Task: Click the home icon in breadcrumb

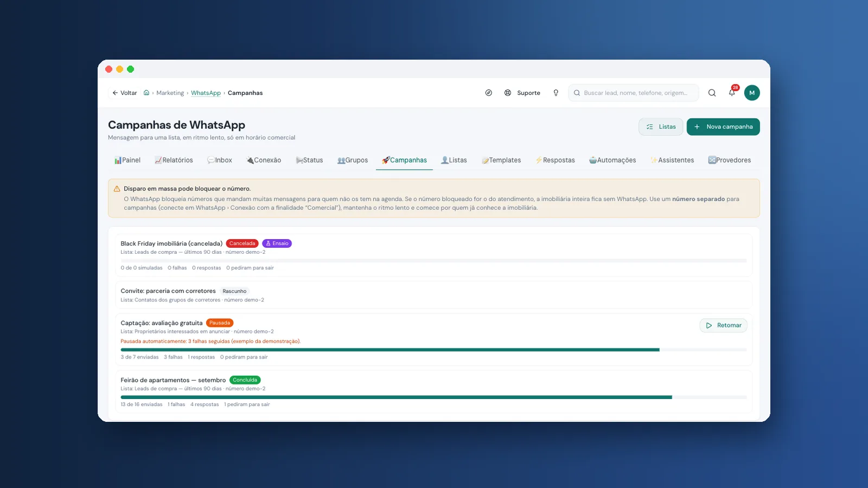Action: point(146,93)
